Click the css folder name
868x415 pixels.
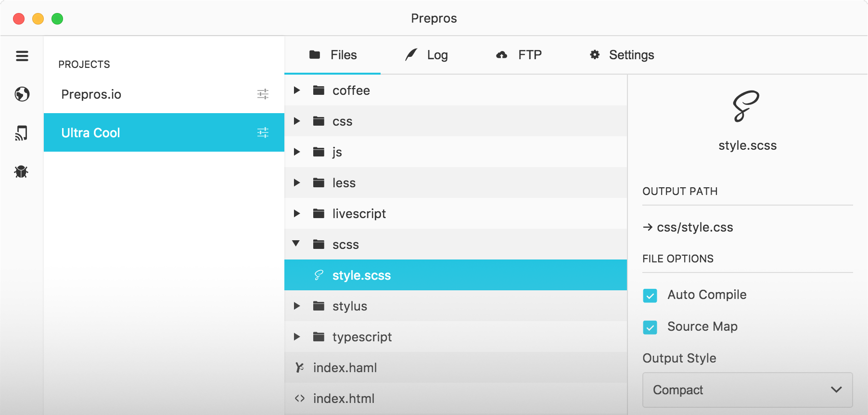[x=343, y=121]
